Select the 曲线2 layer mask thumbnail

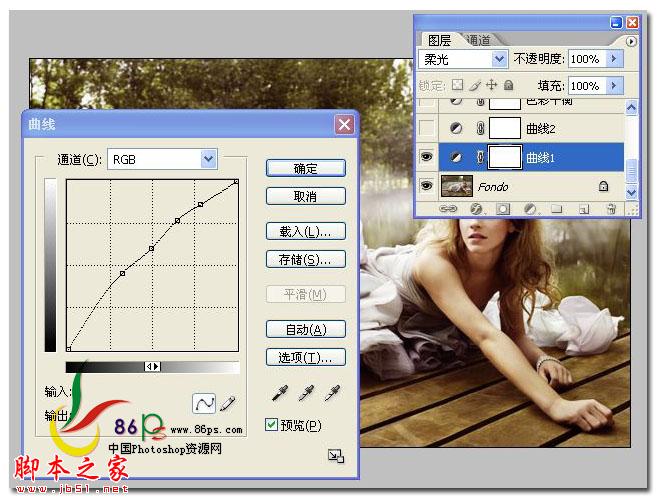[x=505, y=128]
